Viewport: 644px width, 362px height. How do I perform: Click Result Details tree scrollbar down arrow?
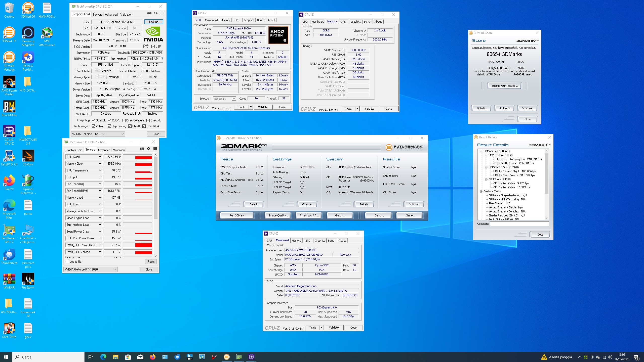(x=547, y=218)
